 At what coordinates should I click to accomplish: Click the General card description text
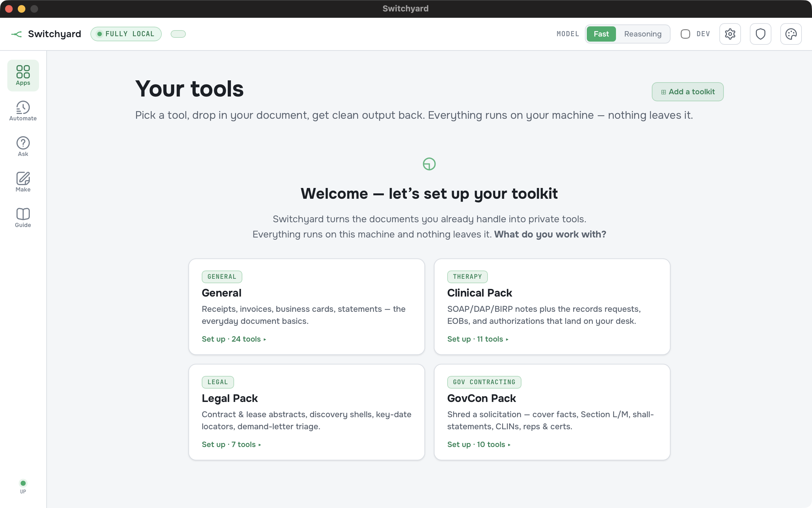click(303, 315)
